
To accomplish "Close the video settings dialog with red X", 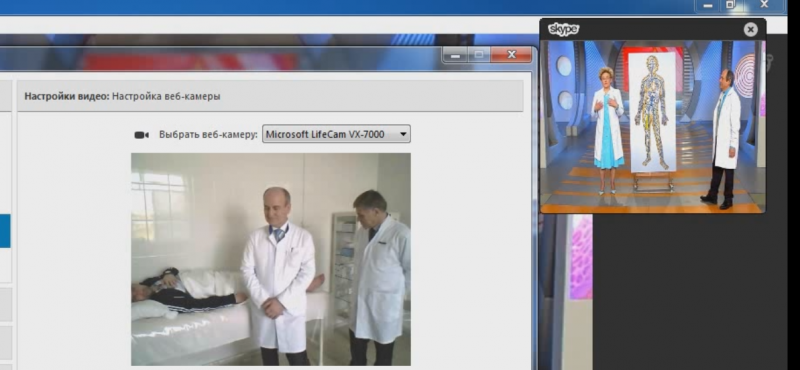I will point(511,55).
